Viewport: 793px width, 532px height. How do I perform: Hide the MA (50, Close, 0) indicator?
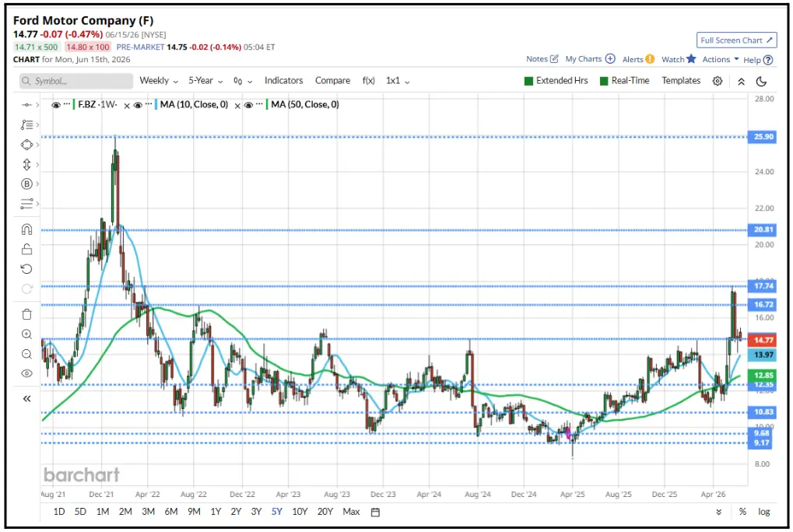tap(248, 105)
